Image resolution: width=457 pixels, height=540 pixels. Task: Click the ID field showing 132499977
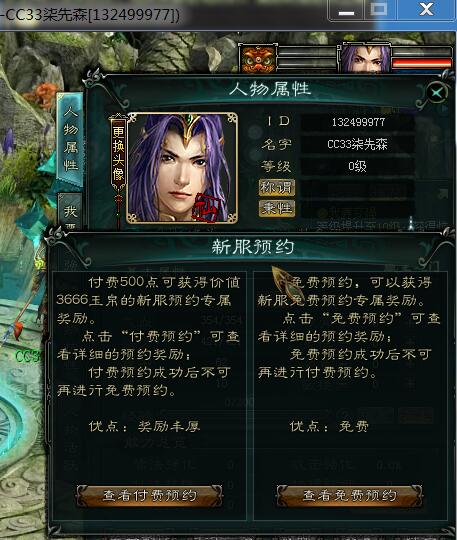[x=358, y=122]
